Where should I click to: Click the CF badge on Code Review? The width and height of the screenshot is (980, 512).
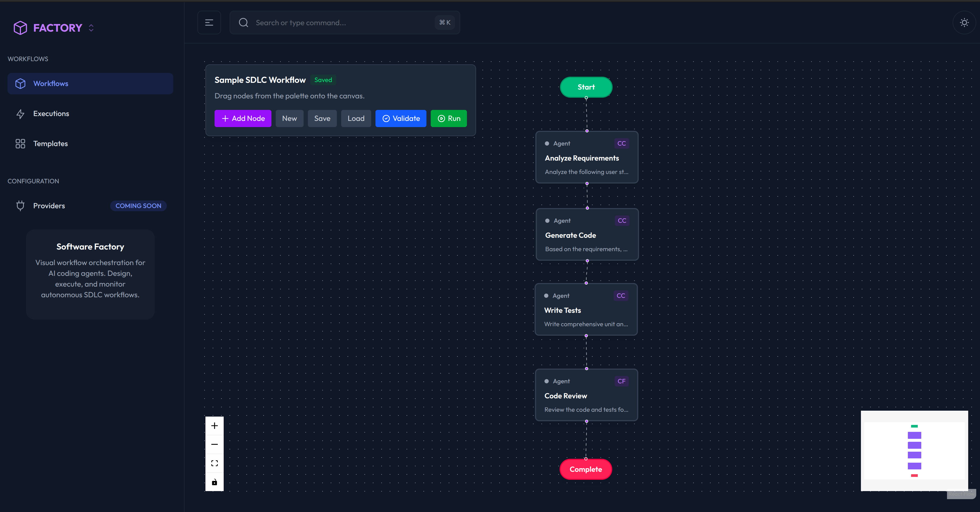(x=621, y=381)
